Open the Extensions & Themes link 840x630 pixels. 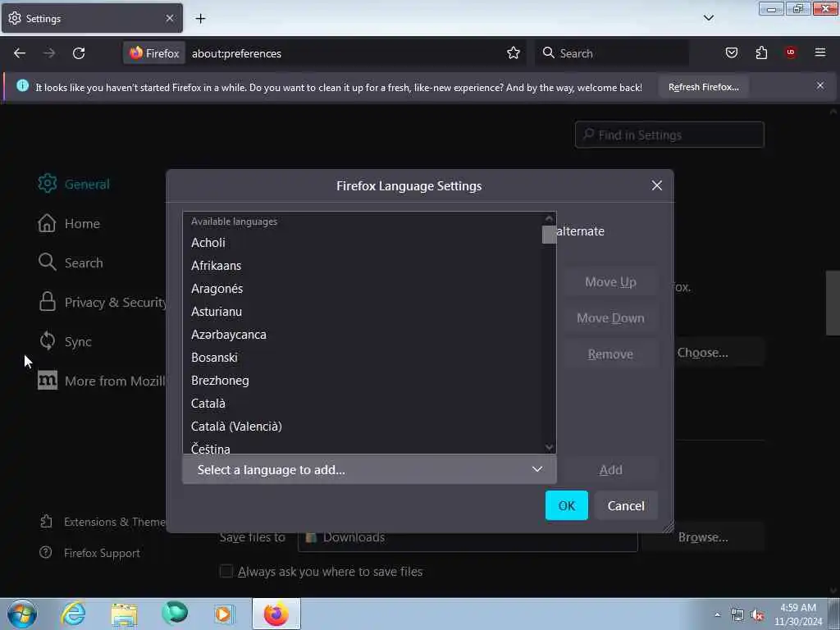tap(103, 522)
